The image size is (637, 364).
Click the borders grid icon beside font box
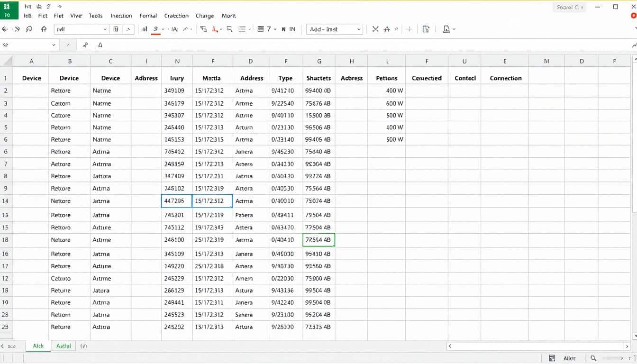point(116,29)
